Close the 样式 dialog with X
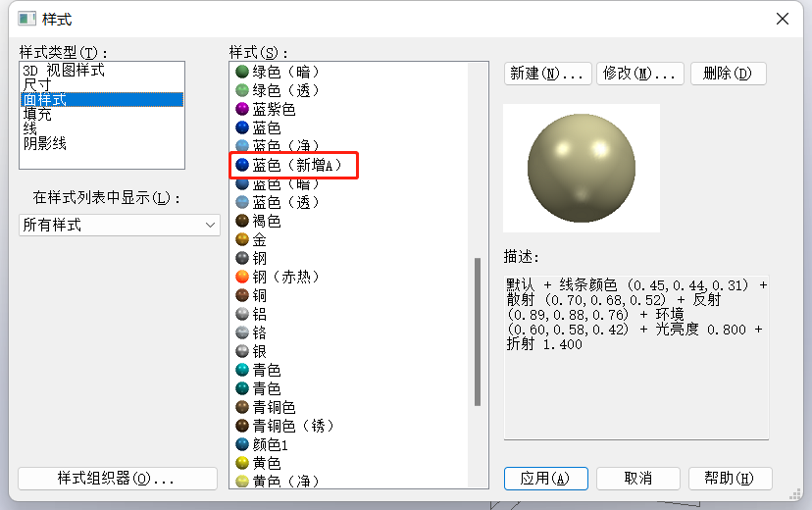The width and height of the screenshot is (812, 510). pyautogui.click(x=783, y=20)
